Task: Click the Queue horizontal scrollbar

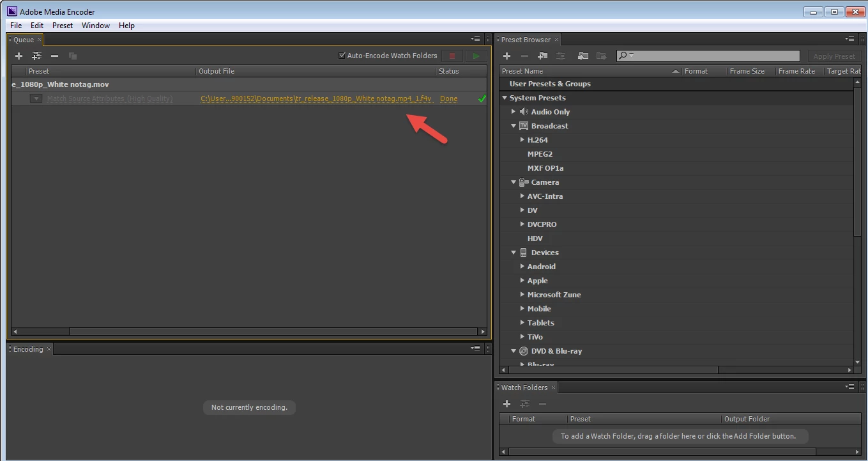Action: click(249, 332)
